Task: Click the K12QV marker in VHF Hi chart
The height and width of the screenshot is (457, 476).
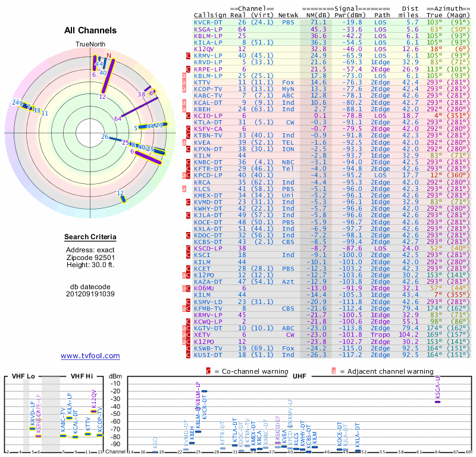Action: [93, 411]
